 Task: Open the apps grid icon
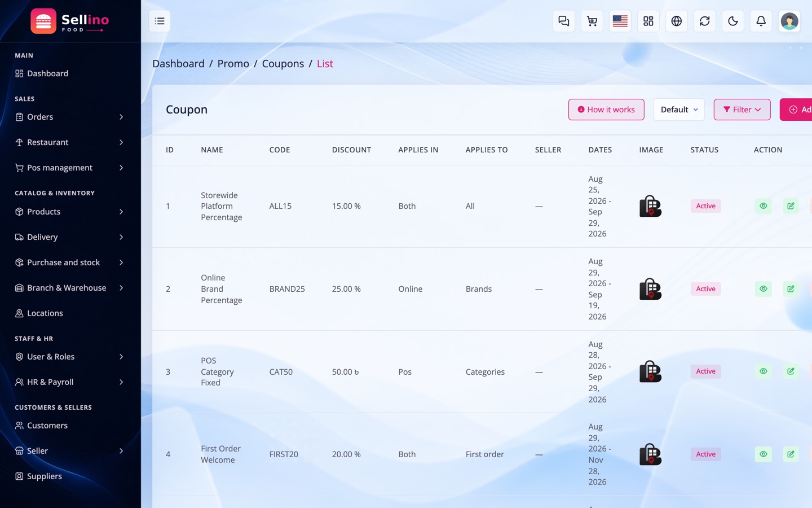click(x=648, y=21)
